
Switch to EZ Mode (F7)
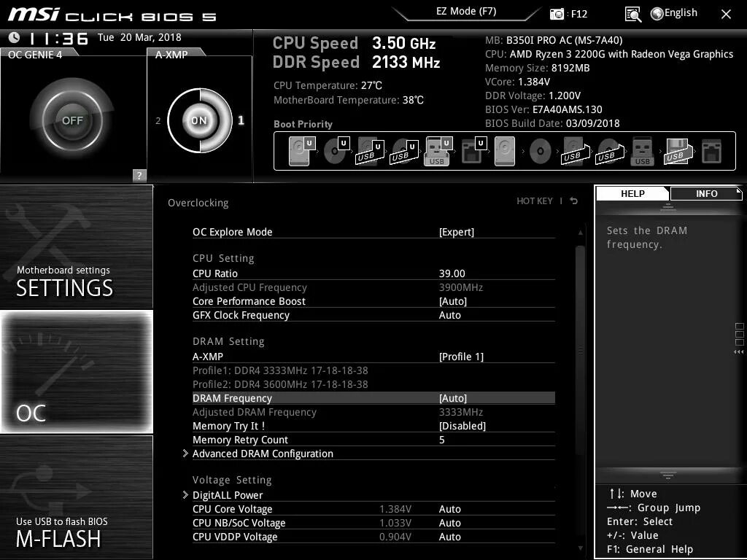(x=466, y=12)
